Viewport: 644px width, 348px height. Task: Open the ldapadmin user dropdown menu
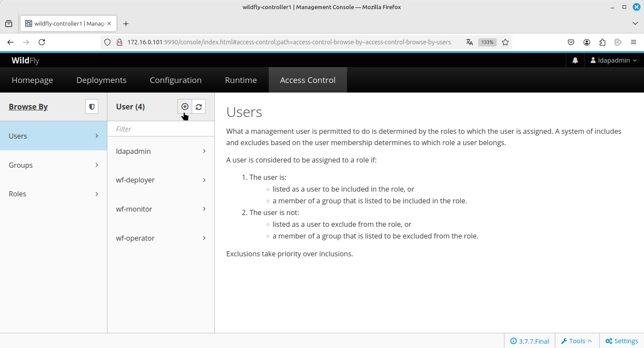tap(613, 60)
